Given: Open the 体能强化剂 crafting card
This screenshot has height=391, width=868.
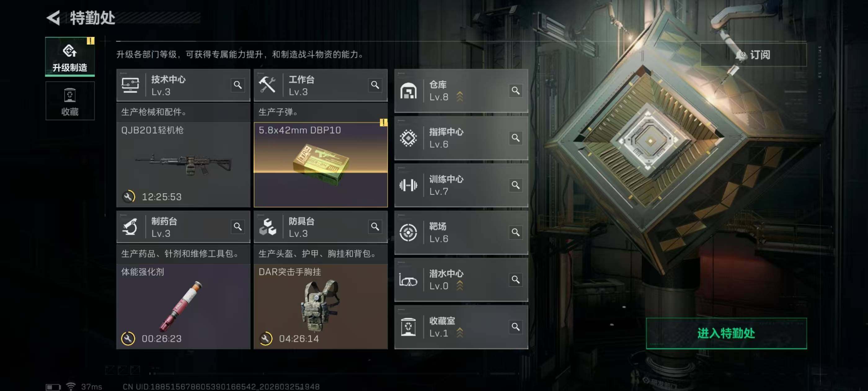Looking at the screenshot, I should 183,306.
